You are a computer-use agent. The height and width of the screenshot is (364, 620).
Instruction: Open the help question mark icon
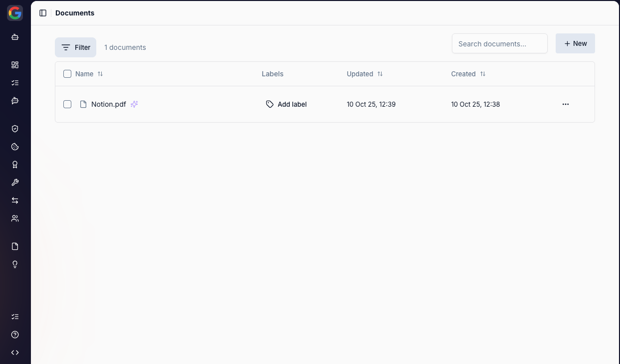[15, 335]
